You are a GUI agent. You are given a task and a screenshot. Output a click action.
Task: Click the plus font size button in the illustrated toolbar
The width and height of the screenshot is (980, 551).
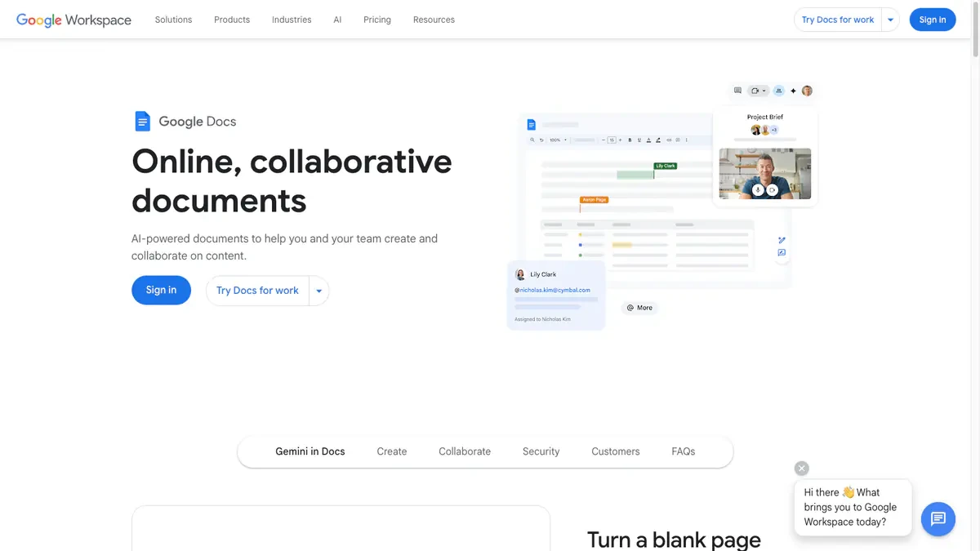pyautogui.click(x=621, y=140)
